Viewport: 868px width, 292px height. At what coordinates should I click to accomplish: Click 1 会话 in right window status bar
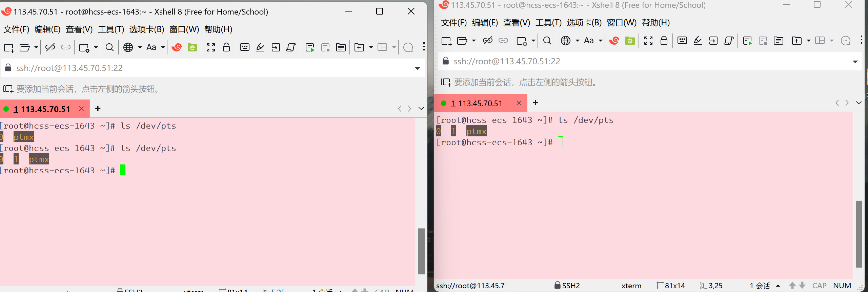760,286
